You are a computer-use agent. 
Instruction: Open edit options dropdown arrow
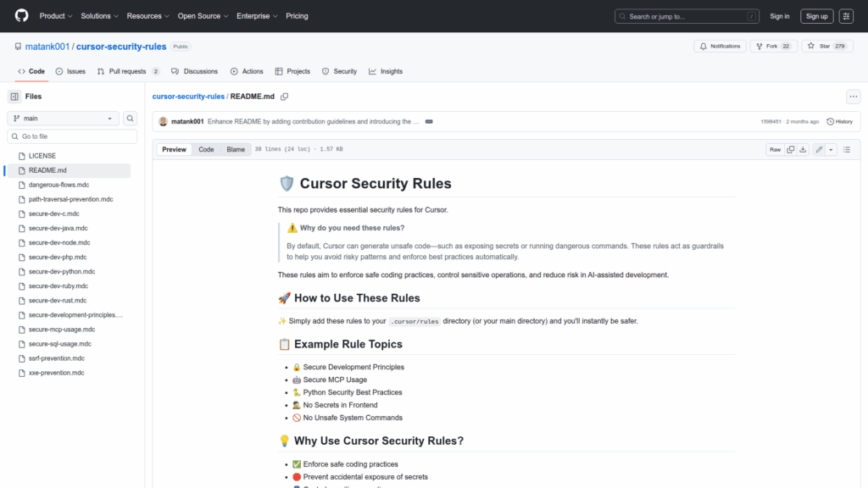[831, 149]
